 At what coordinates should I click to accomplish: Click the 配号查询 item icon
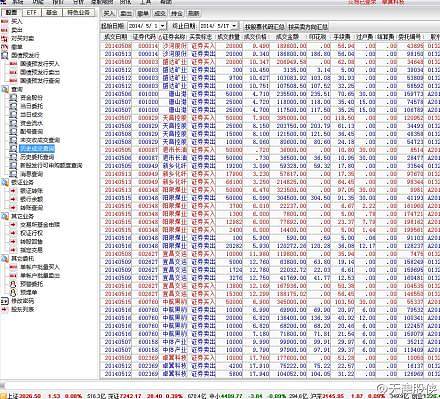point(13,131)
